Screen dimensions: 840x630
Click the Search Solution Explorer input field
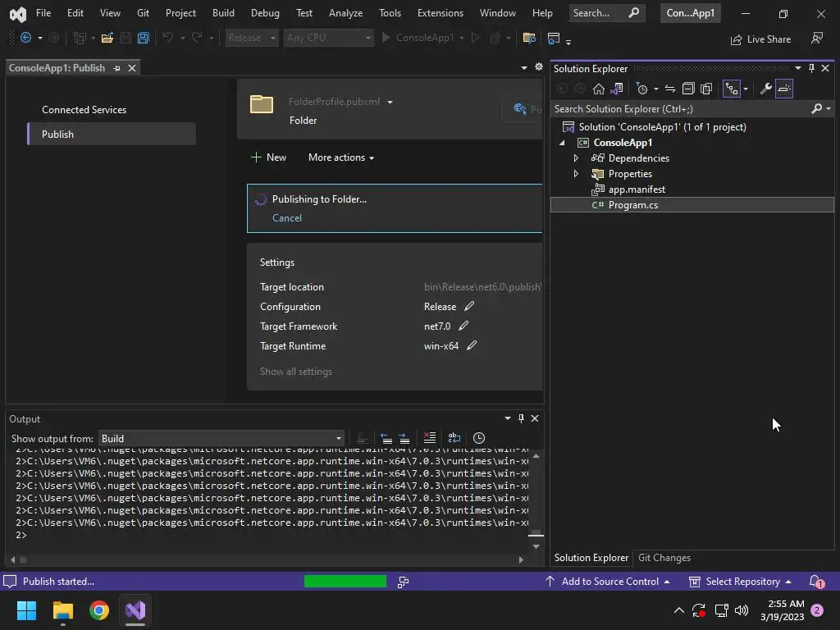click(x=680, y=109)
